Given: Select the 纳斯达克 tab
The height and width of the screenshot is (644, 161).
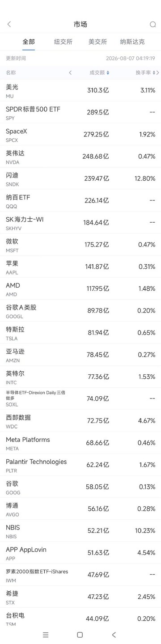Looking at the screenshot, I should pos(132,42).
